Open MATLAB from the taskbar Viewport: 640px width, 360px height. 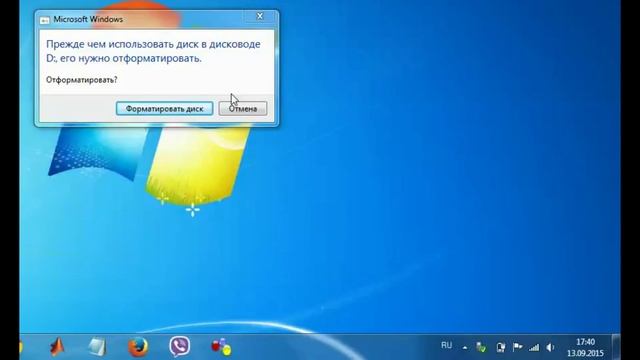(58, 347)
